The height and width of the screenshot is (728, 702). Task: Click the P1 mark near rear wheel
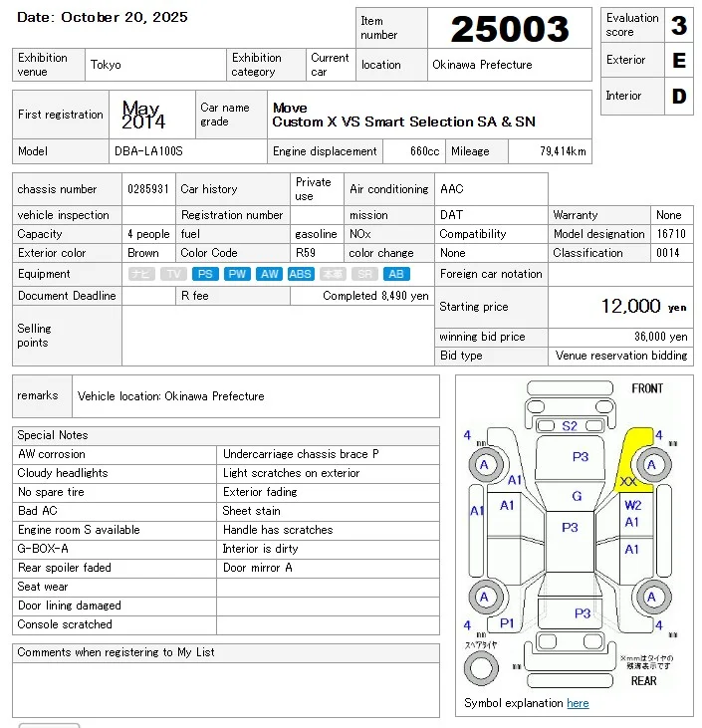[x=508, y=623]
